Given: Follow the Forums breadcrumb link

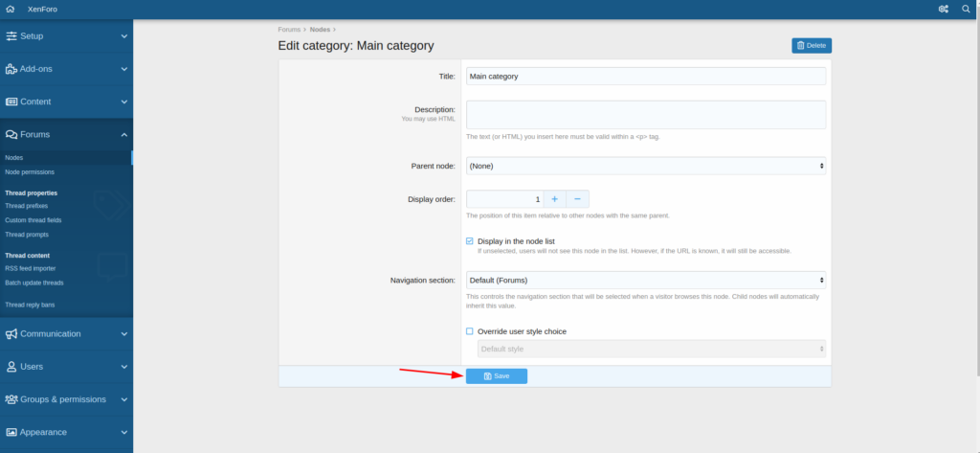Looking at the screenshot, I should (289, 30).
